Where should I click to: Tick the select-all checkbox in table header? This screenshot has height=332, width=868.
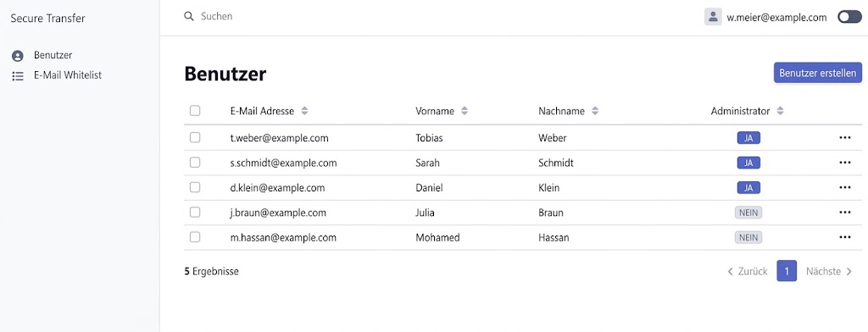point(195,111)
